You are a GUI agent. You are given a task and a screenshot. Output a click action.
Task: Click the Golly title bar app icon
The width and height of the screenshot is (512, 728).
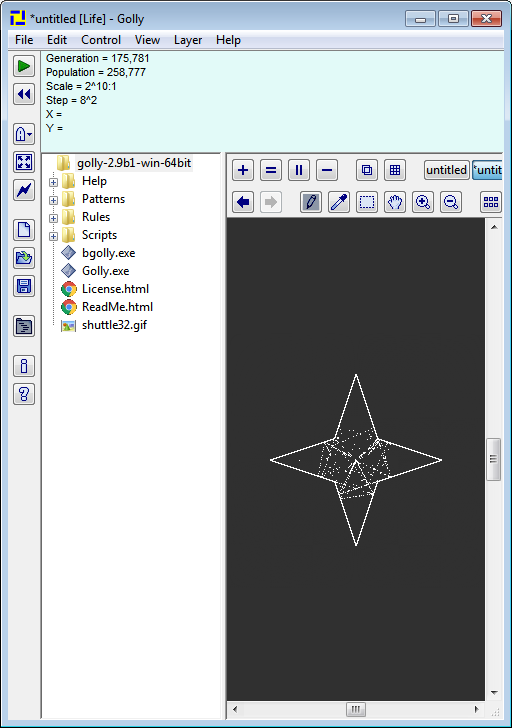[18, 19]
